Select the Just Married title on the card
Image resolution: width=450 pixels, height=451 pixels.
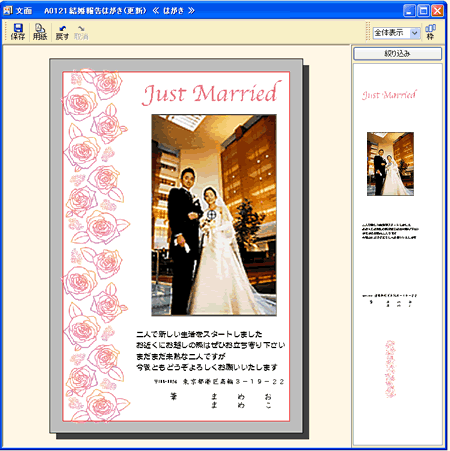tap(212, 93)
